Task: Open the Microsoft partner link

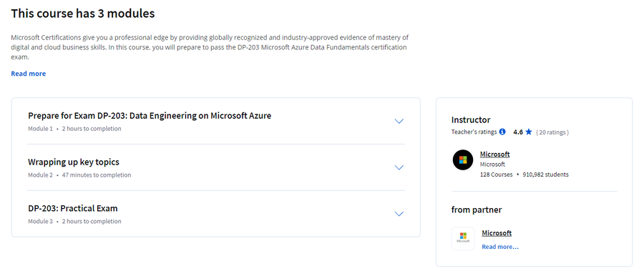Action: coord(497,233)
